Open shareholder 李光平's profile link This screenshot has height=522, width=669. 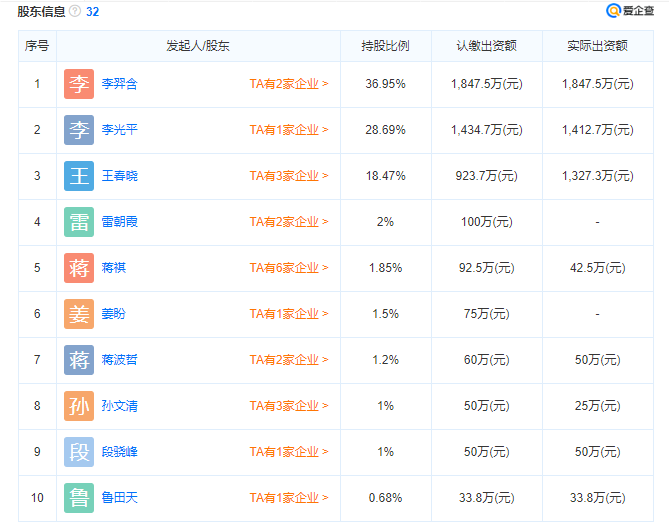pos(119,130)
